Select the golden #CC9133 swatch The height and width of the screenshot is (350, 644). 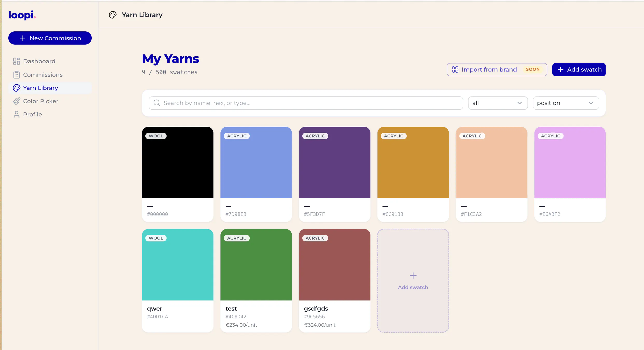413,174
